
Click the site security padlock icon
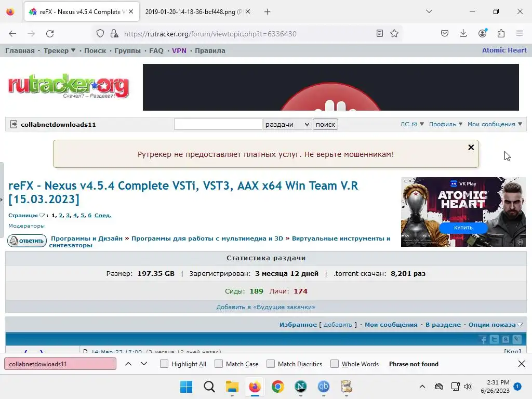pos(114,34)
